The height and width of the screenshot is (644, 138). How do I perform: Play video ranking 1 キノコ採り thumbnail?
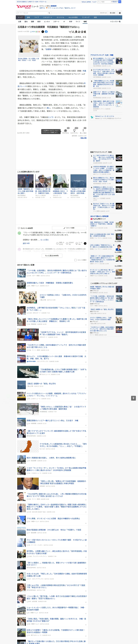pyautogui.click(x=119, y=158)
